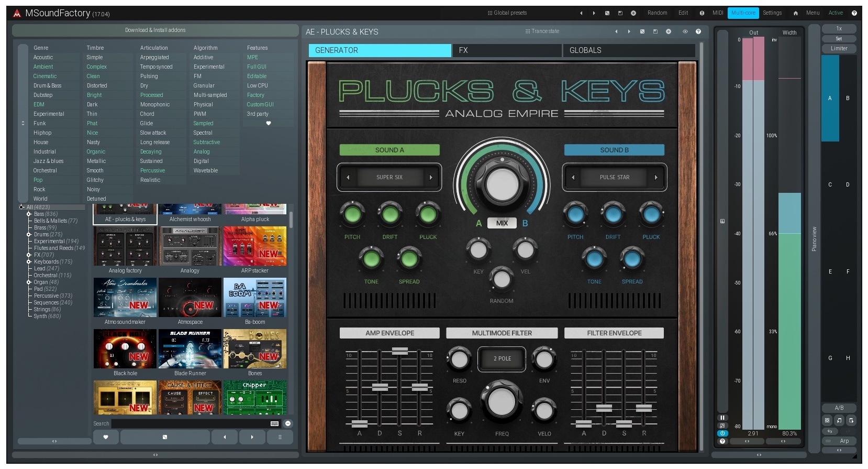
Task: Expand the Drums category tree node
Action: coord(29,234)
